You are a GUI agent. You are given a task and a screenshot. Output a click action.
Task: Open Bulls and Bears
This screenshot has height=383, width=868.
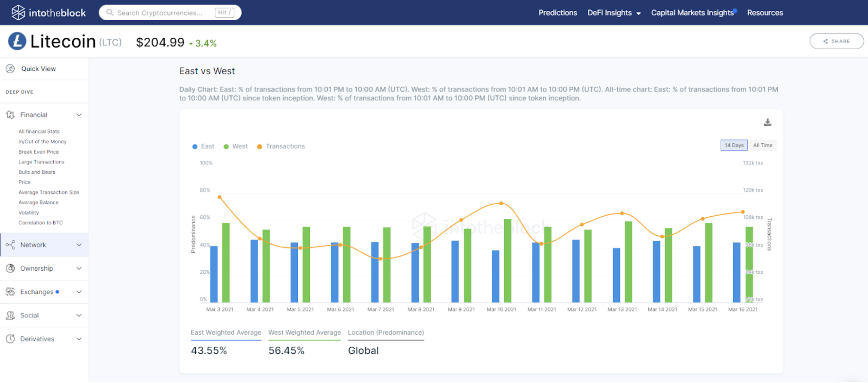click(37, 172)
